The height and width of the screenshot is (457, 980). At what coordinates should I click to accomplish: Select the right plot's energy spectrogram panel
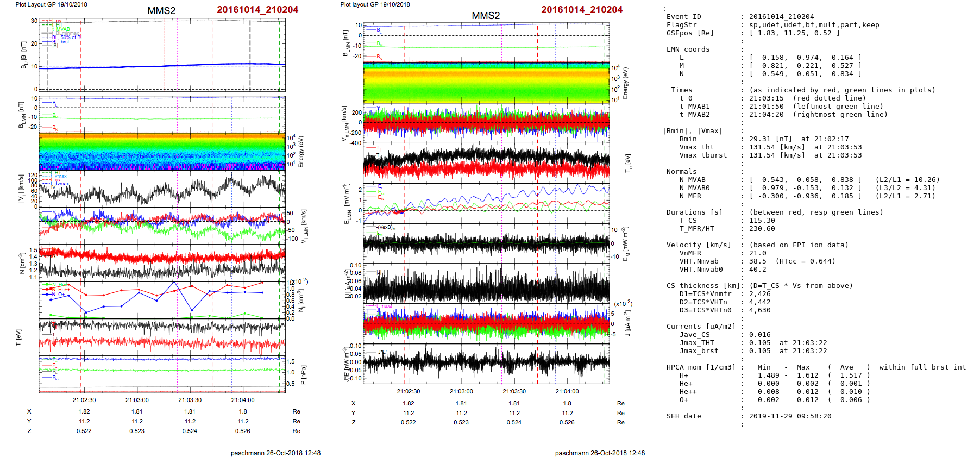click(x=486, y=83)
